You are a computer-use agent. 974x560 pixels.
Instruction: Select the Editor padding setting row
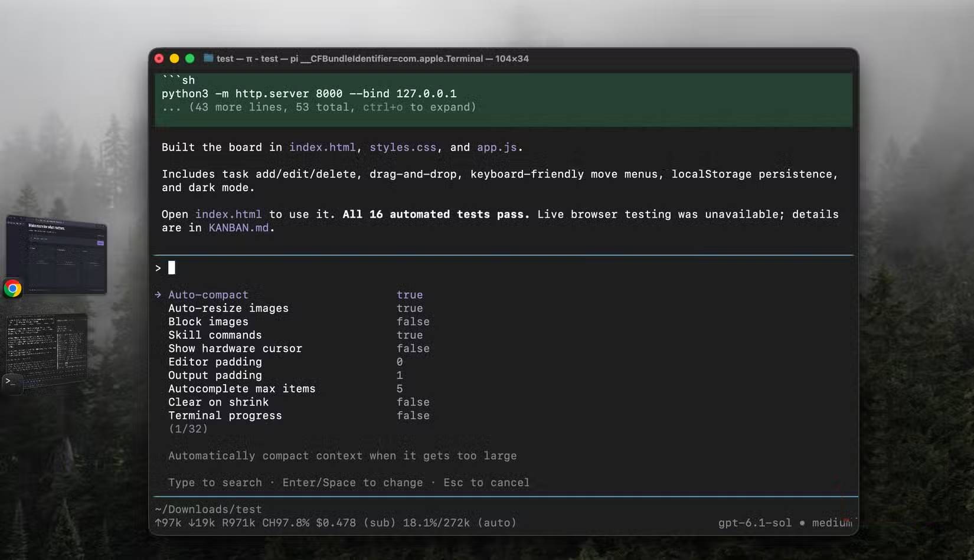(286, 362)
